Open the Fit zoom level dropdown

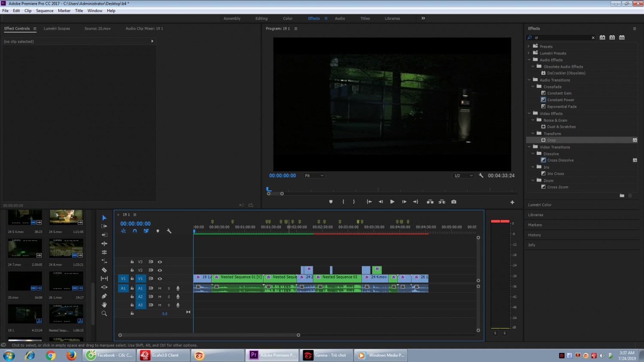coord(314,175)
